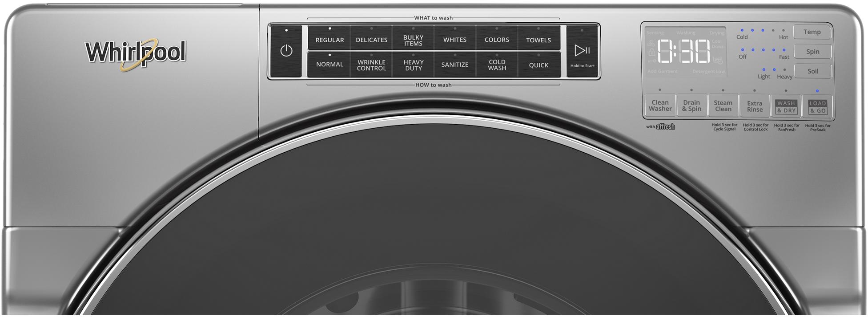
Task: Tap the 'Hold 3 sec for Control Lock' text
Action: point(755,127)
